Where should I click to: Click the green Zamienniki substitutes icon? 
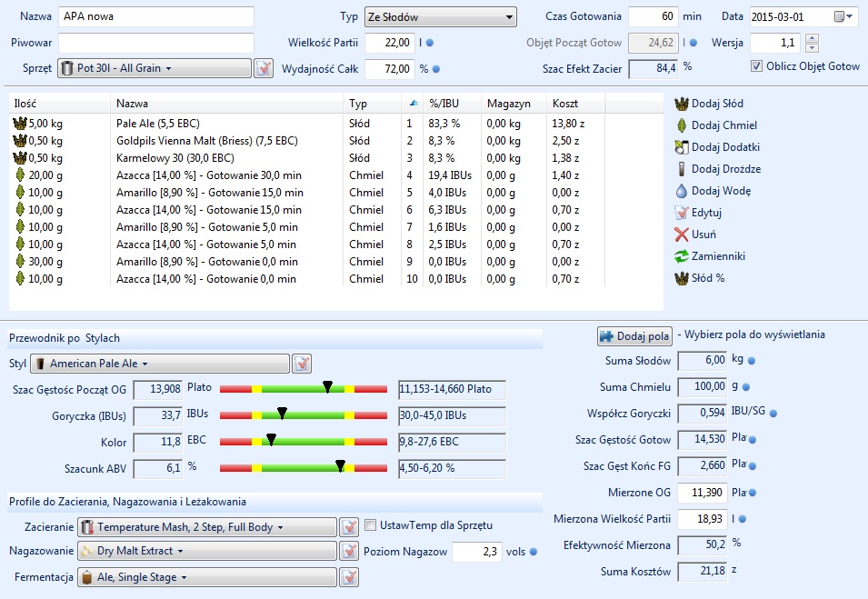[x=681, y=256]
